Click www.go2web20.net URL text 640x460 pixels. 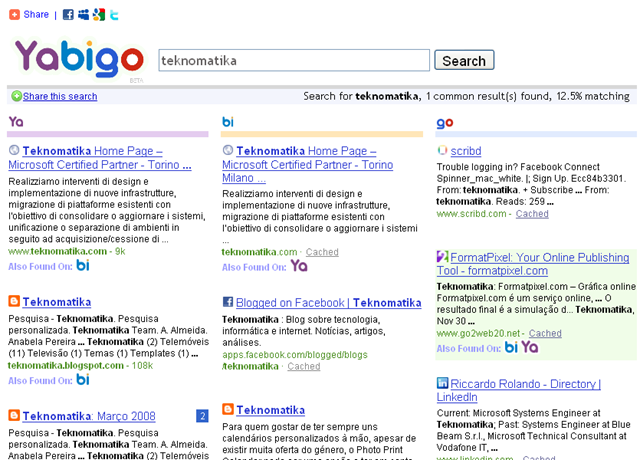point(478,333)
